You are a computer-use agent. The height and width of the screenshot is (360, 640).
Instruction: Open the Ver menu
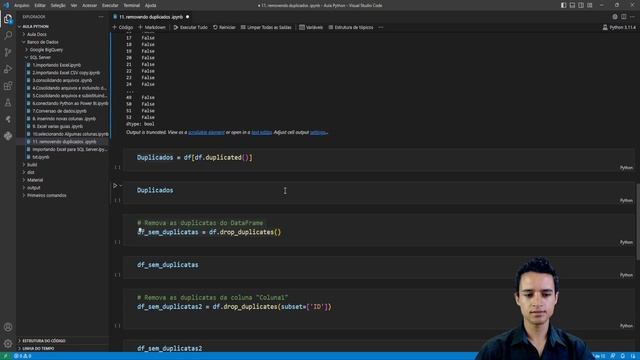click(x=74, y=5)
